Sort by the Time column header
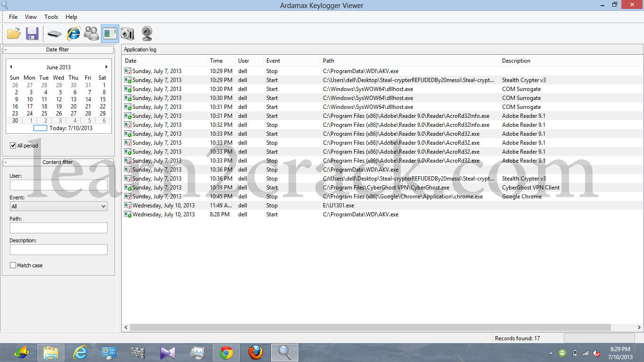 (x=221, y=61)
